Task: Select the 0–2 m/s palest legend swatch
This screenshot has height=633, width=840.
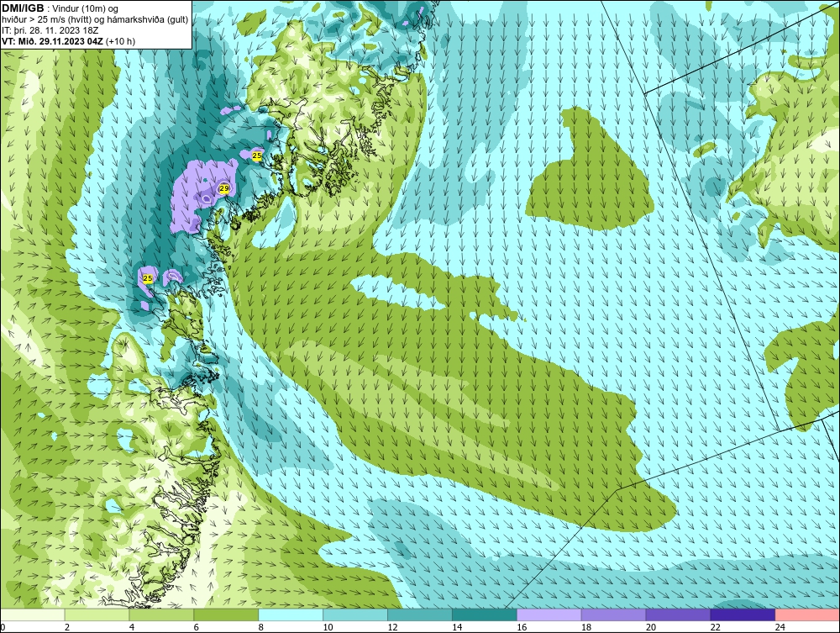Action: (33, 615)
